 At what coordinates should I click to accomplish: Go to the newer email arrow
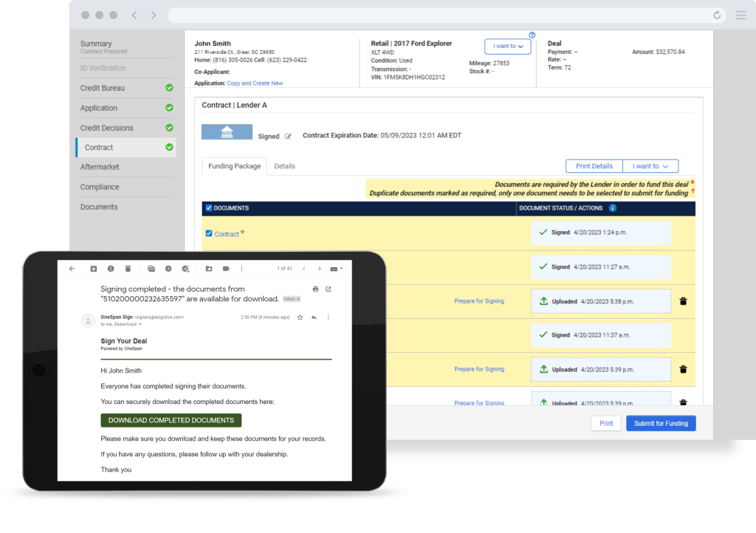coord(303,269)
